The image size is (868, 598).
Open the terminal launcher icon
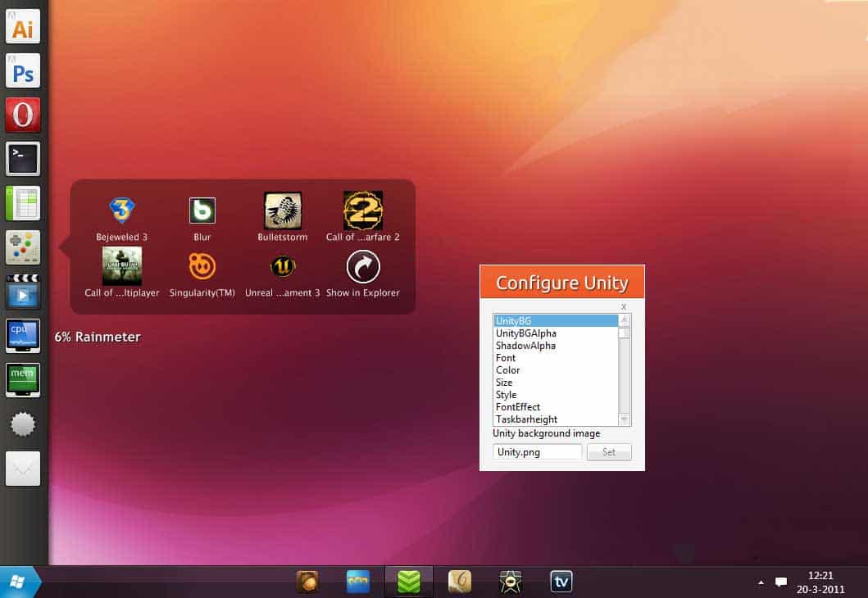23,159
